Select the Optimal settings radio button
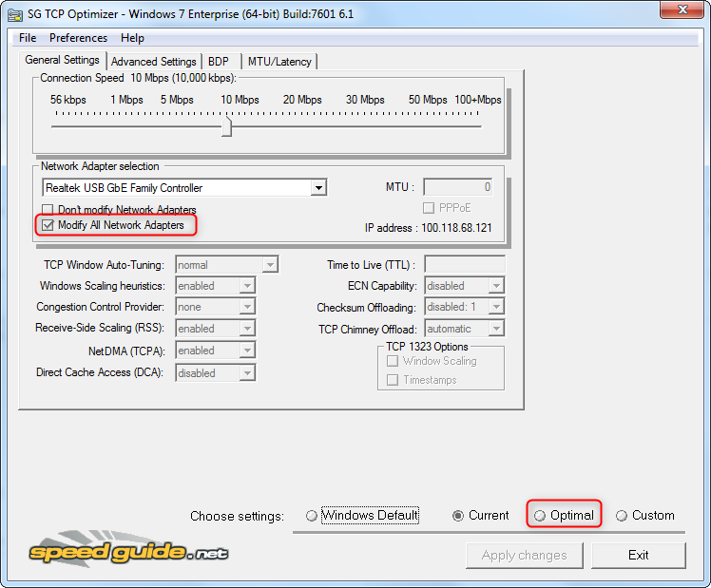 tap(540, 516)
